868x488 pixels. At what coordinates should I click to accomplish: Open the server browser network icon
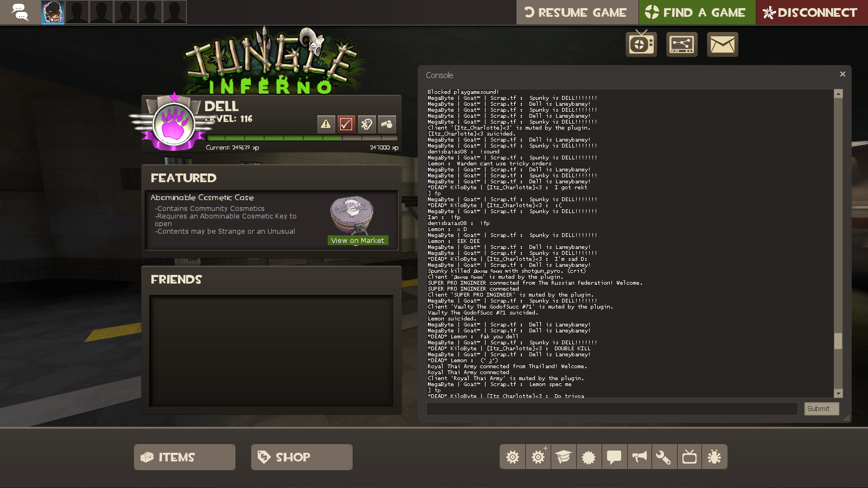[x=682, y=44]
